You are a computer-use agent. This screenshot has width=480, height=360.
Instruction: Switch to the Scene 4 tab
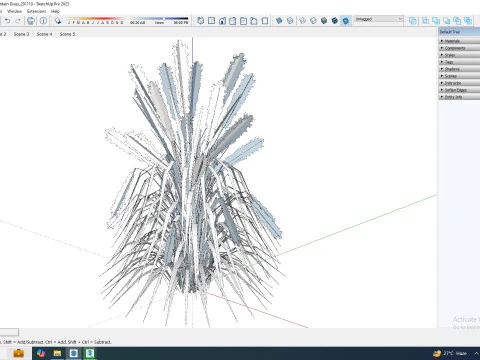click(x=44, y=34)
